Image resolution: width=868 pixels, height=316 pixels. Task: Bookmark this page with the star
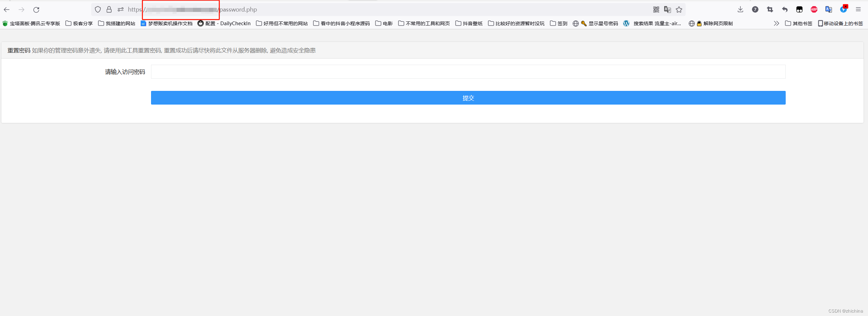point(679,10)
